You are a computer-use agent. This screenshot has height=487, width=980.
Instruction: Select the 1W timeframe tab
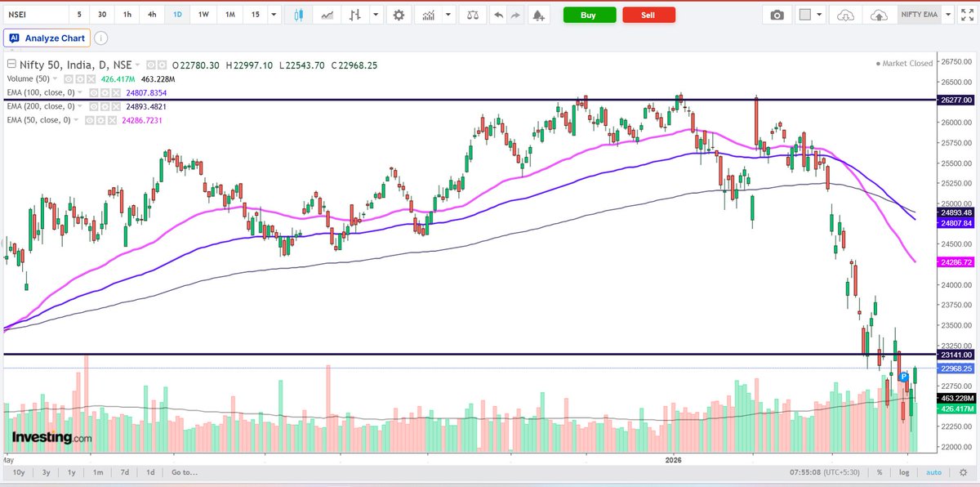point(203,15)
